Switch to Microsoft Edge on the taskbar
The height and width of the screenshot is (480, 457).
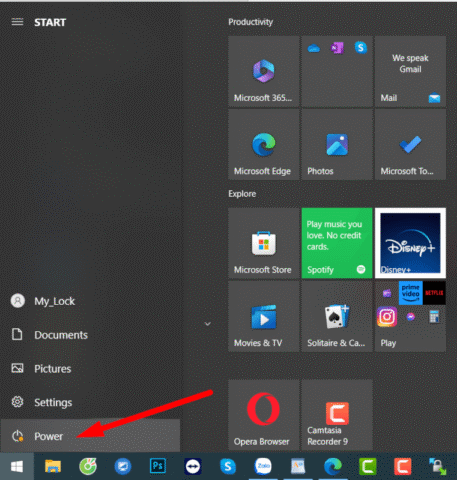[x=333, y=466]
